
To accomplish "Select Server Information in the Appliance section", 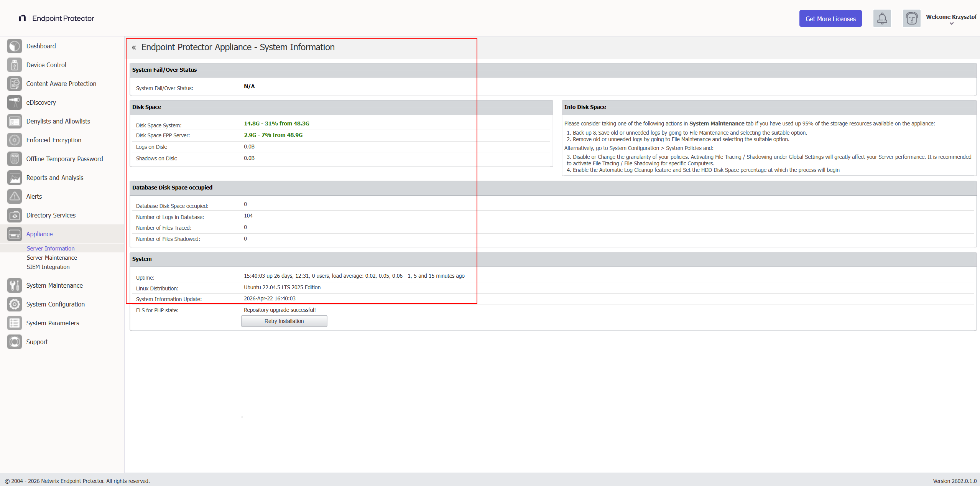I will coord(50,248).
